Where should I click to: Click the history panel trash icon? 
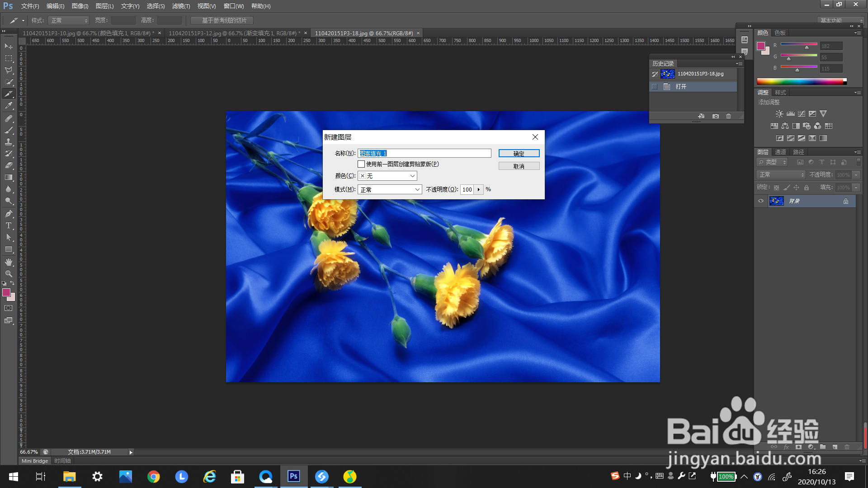[728, 116]
